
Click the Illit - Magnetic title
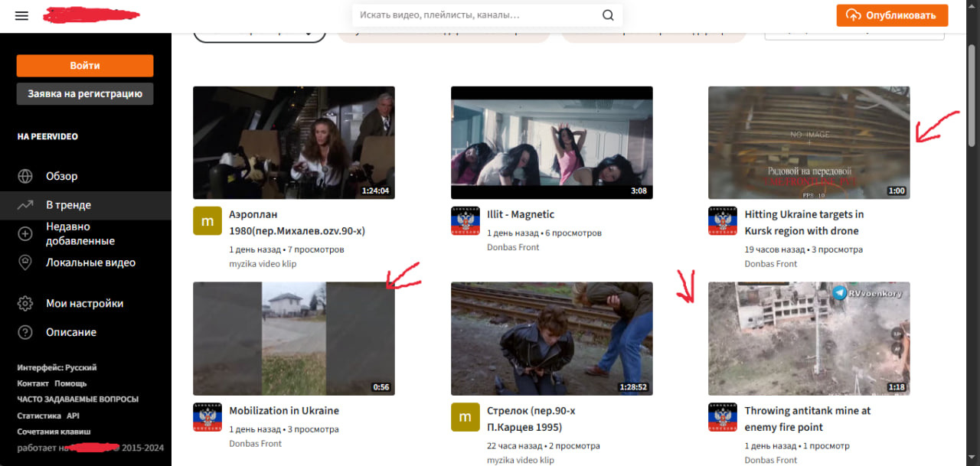pos(521,214)
